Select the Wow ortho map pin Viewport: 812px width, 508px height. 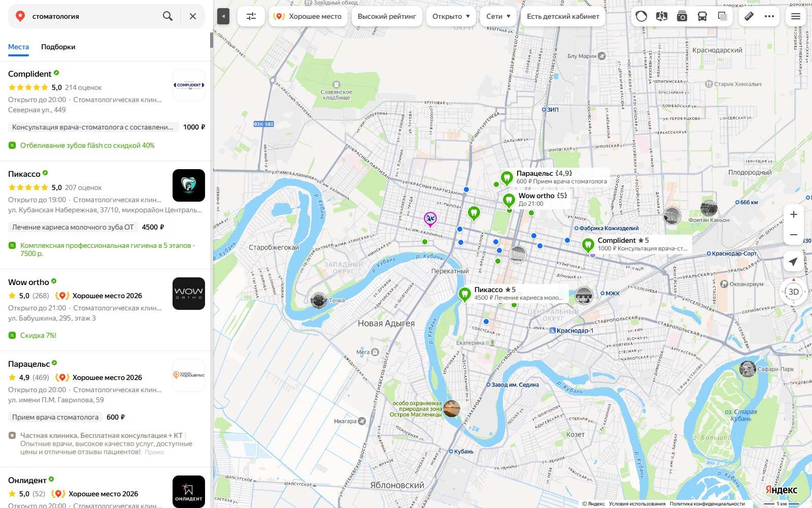pos(509,201)
